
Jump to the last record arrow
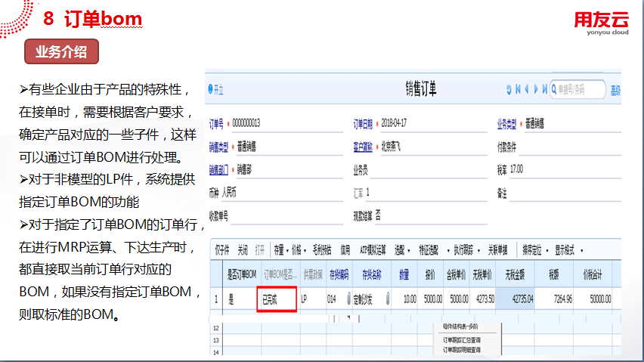[544, 90]
